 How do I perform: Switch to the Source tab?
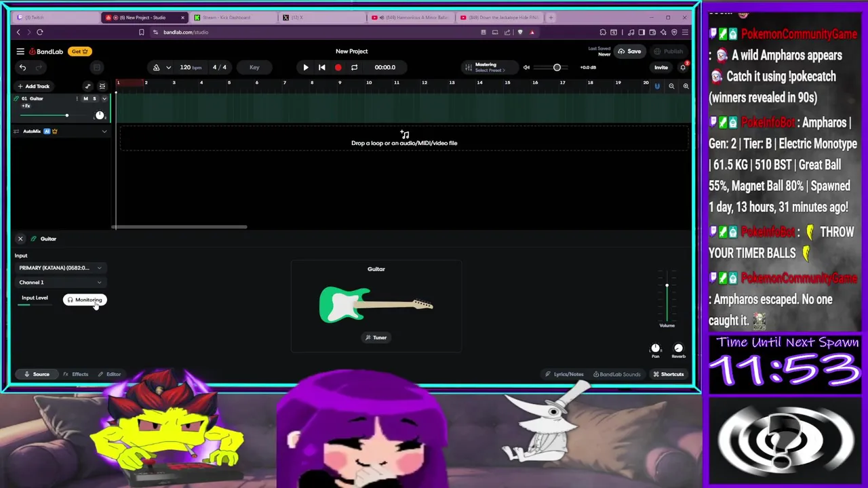coord(37,374)
